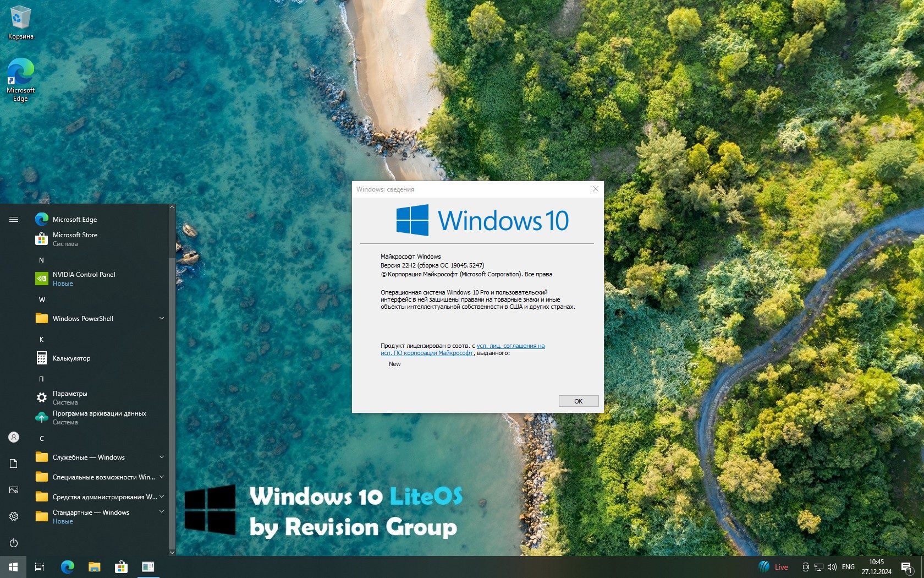Click the 'Windows: сведения' title bar text
Screen dimensions: 924x578
[385, 189]
